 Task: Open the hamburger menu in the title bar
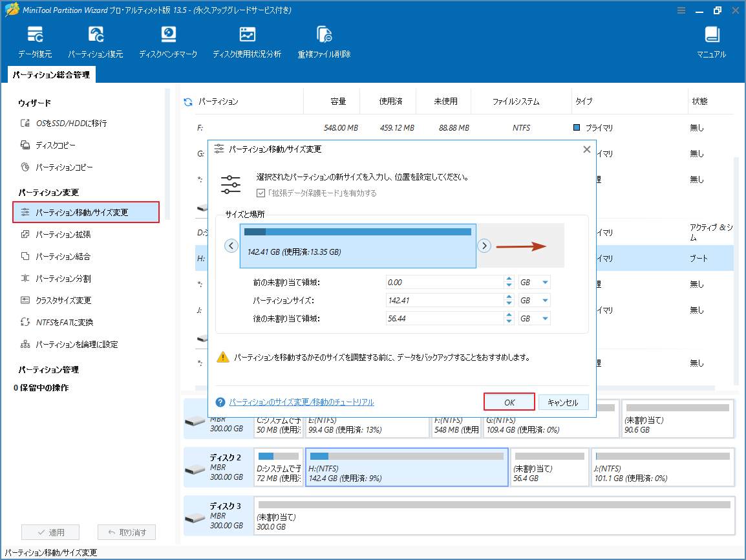coord(680,10)
